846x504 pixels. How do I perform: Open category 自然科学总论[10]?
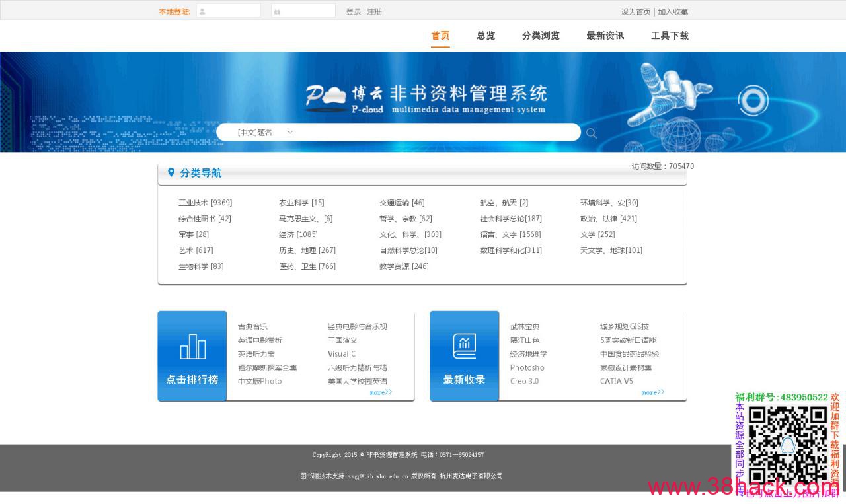click(x=408, y=250)
